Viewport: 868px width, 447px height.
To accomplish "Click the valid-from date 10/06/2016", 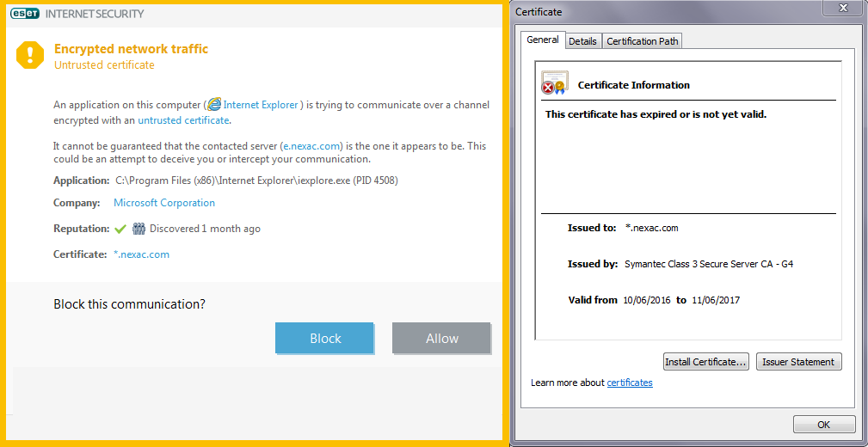I will pyautogui.click(x=647, y=300).
